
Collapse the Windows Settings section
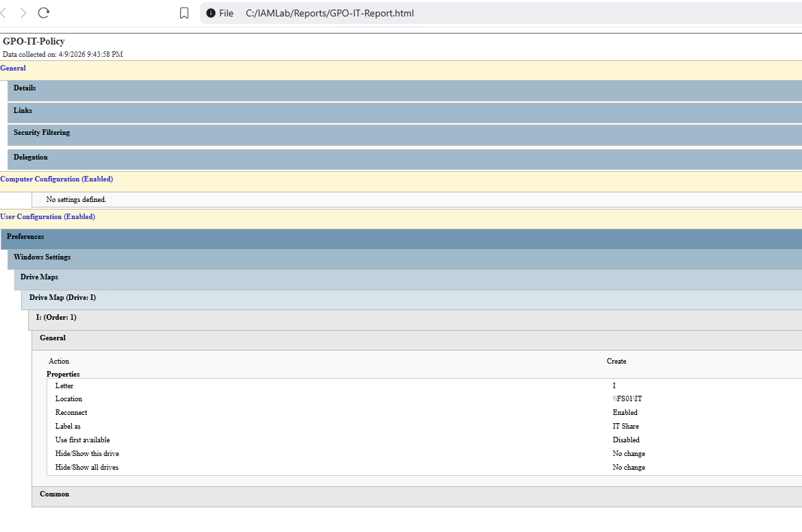[x=42, y=257]
